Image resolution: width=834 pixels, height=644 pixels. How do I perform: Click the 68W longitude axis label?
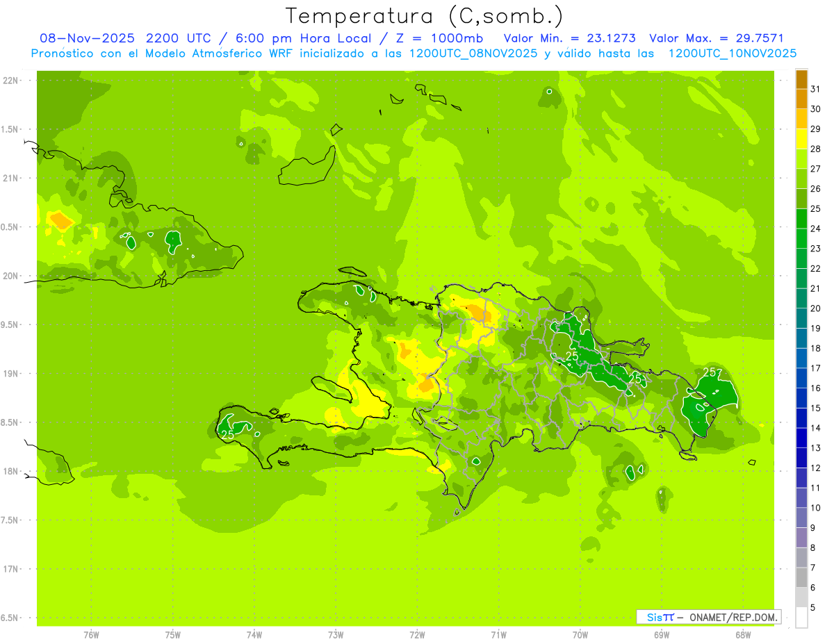743,634
